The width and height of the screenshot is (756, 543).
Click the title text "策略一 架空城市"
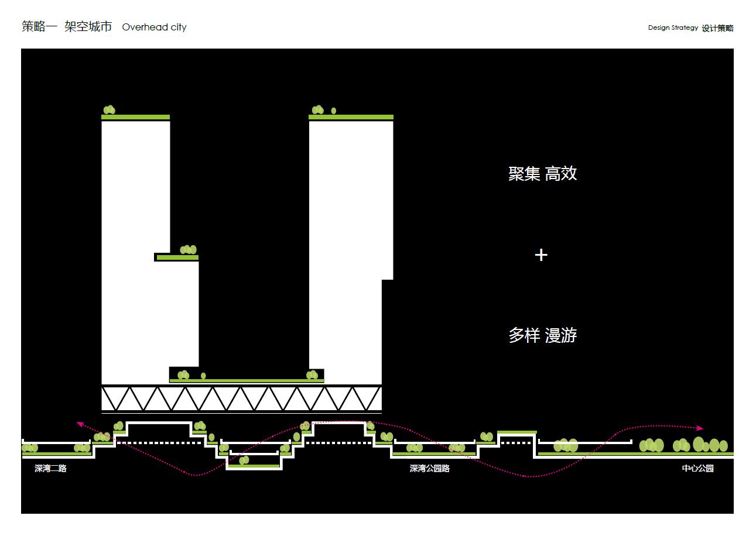click(67, 27)
